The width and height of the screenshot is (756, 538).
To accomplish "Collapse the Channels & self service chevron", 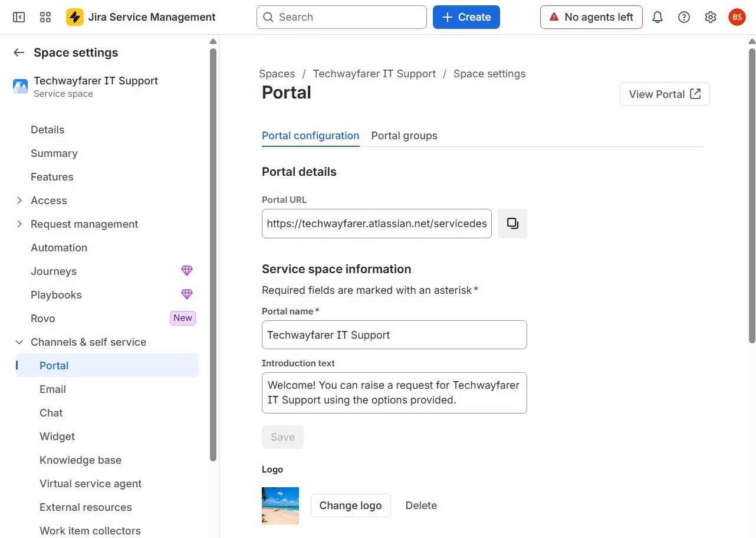I will [19, 342].
